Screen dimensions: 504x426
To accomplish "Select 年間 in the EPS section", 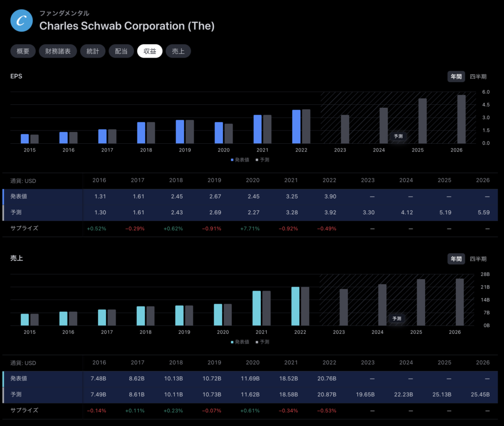I will (456, 76).
